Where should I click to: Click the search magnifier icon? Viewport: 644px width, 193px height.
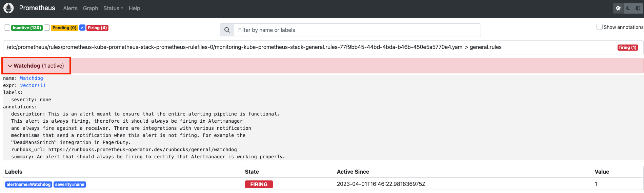227,30
